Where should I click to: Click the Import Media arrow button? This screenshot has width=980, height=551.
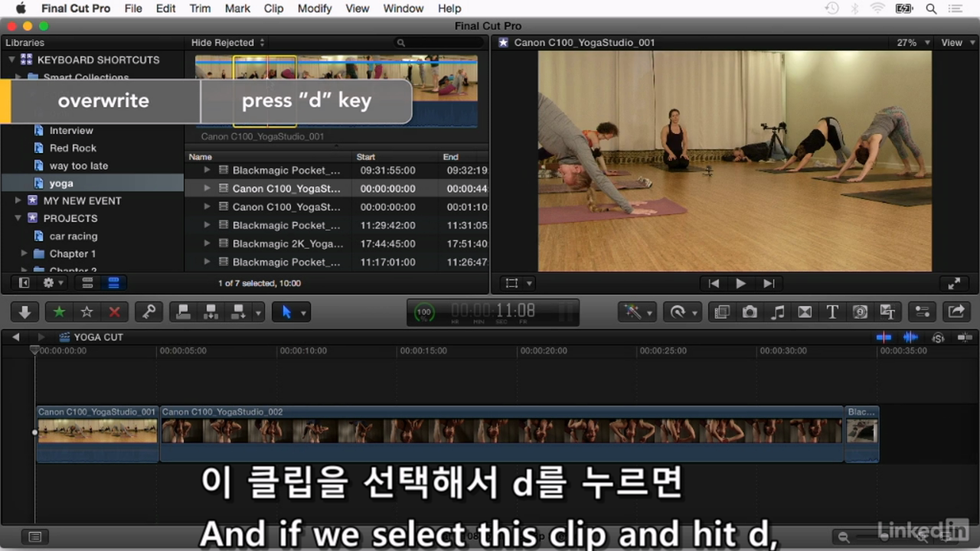tap(24, 312)
